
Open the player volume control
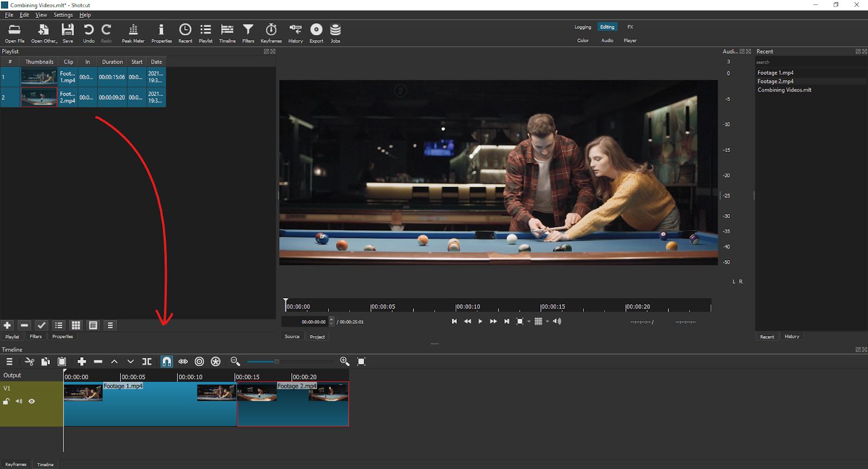click(x=557, y=322)
